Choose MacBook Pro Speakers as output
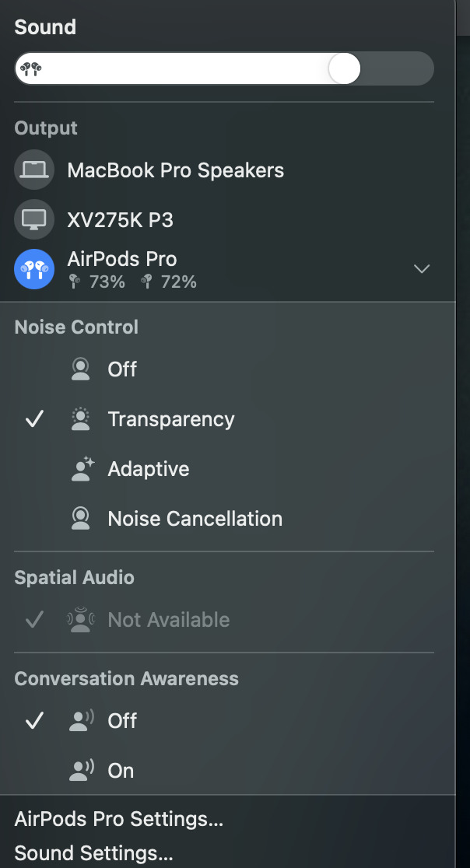Image resolution: width=470 pixels, height=868 pixels. 175,170
